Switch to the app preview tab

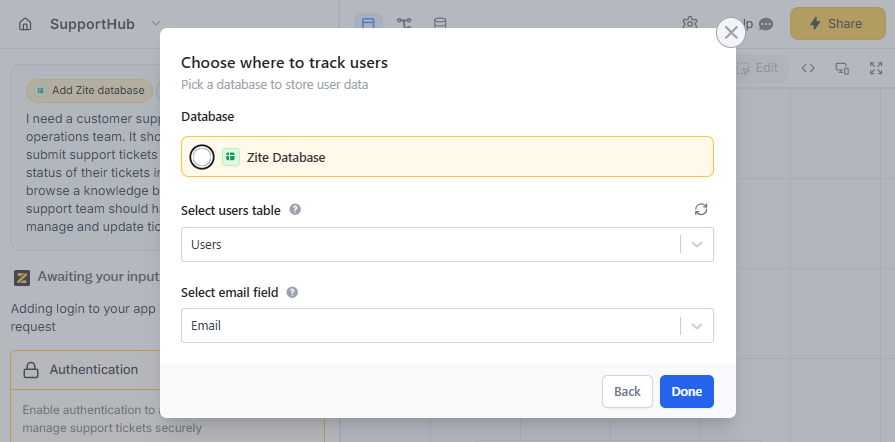tap(368, 23)
